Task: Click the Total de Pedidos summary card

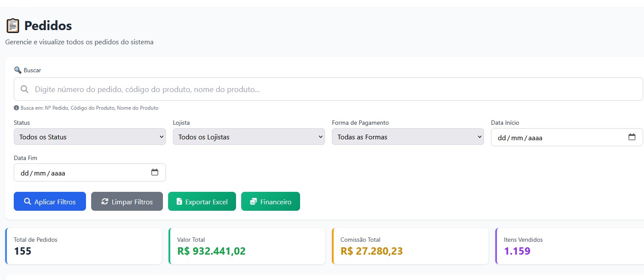Action: coord(84,246)
